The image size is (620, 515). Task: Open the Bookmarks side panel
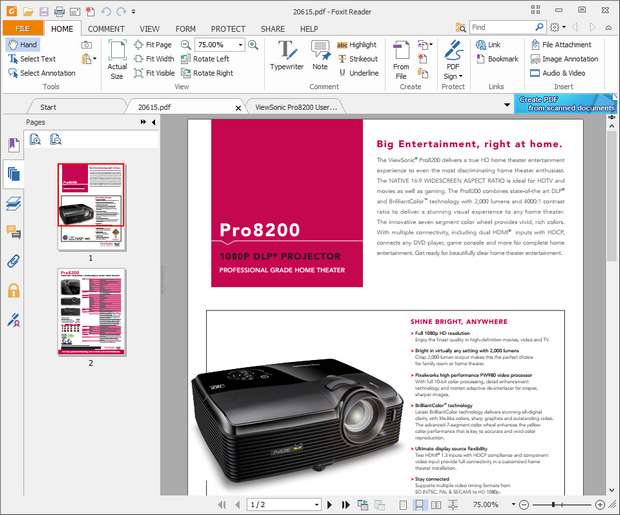pyautogui.click(x=13, y=145)
